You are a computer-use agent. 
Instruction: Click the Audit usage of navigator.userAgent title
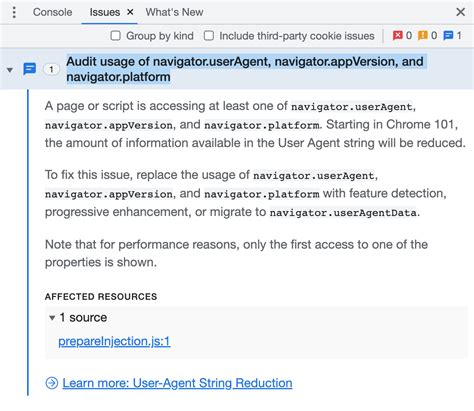pos(245,69)
